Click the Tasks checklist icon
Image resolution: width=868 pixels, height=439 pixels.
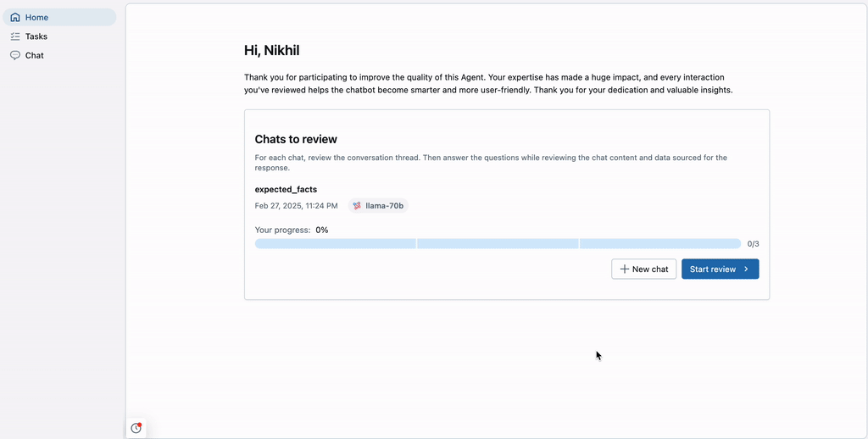(15, 36)
